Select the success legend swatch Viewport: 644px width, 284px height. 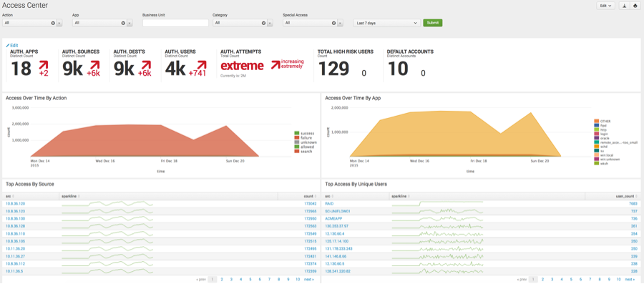click(x=296, y=133)
